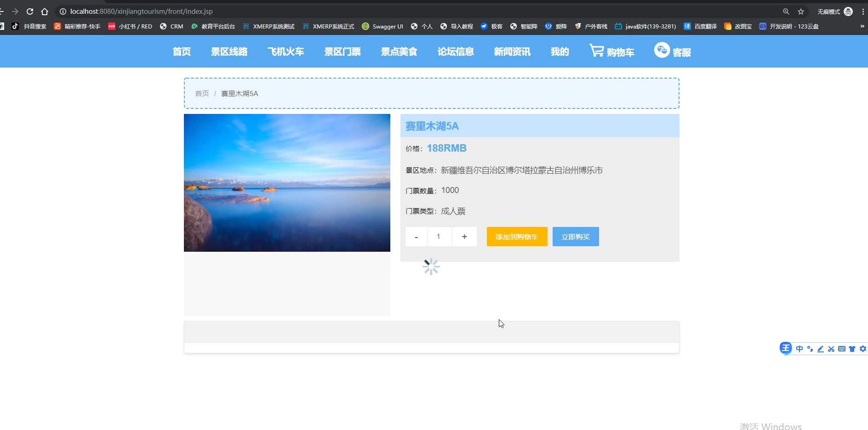Open the 极客 bookmark
The width and height of the screenshot is (868, 430).
point(491,27)
